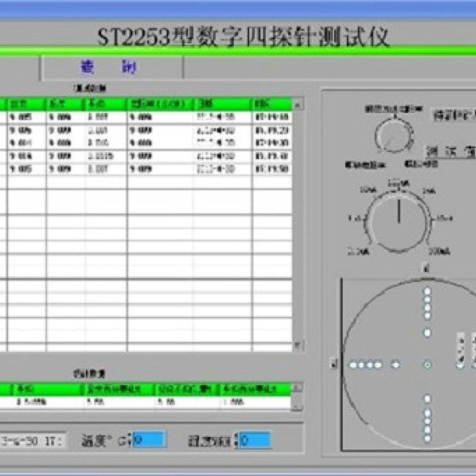476x476 pixels.
Task: Click the button right of the small knob
Action: [454, 116]
